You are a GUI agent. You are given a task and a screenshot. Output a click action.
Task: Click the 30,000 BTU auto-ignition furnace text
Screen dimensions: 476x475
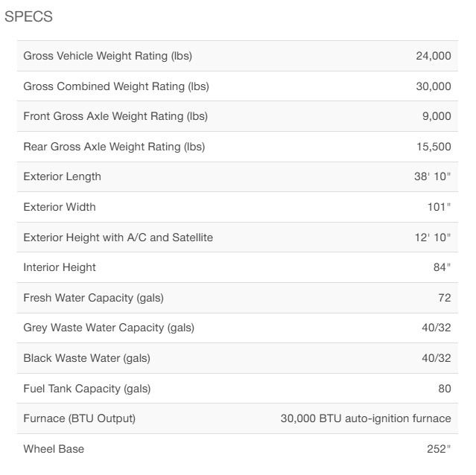tap(366, 418)
